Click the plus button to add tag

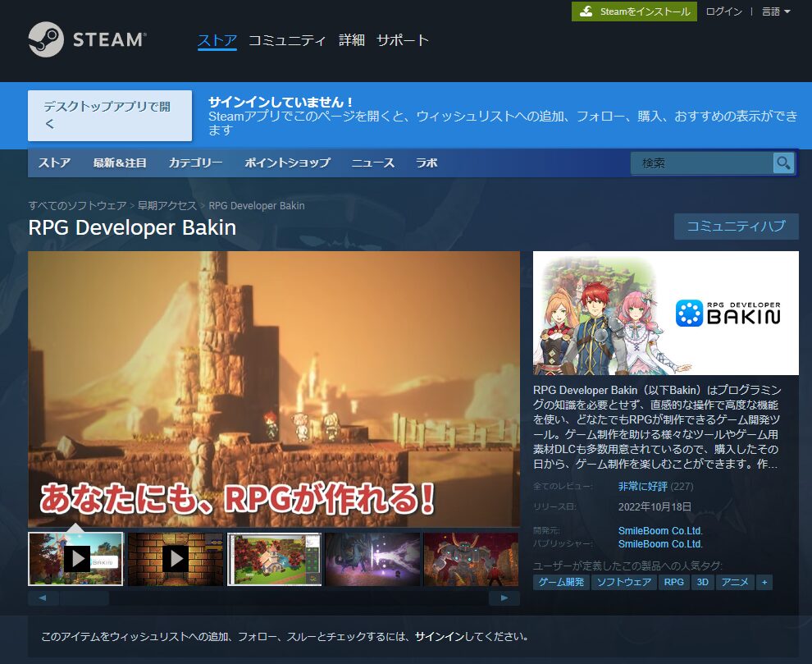pos(764,583)
